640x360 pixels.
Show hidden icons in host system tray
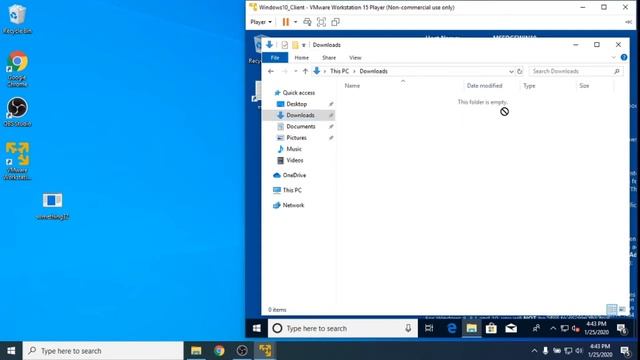(x=534, y=351)
